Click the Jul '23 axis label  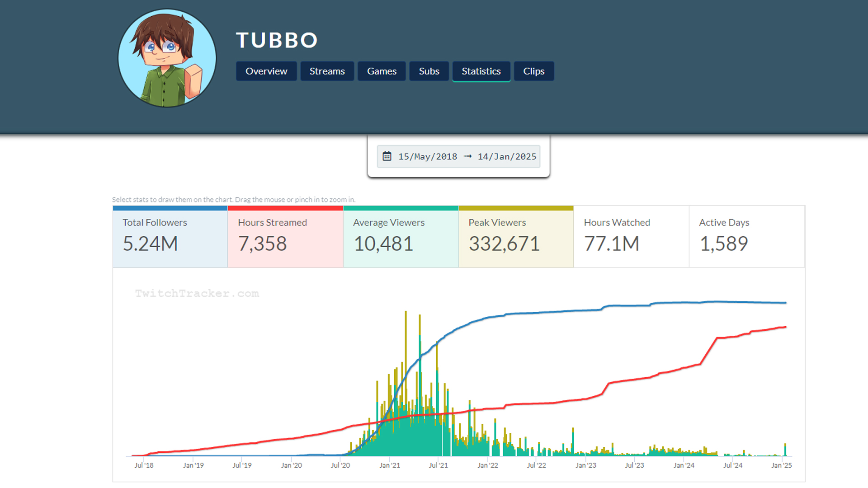click(x=634, y=465)
